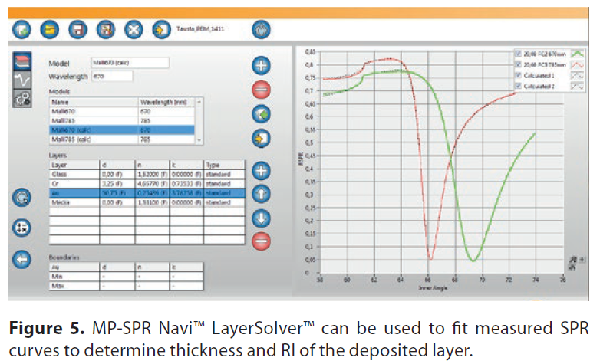This screenshot has height=364, width=600.
Task: Click the add model plus icon beside Models
Action: tap(262, 65)
